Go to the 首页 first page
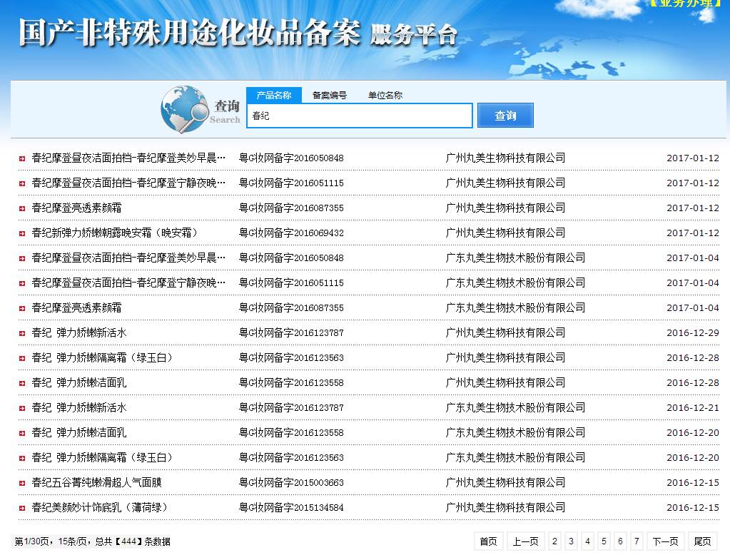The image size is (730, 560). tap(488, 541)
